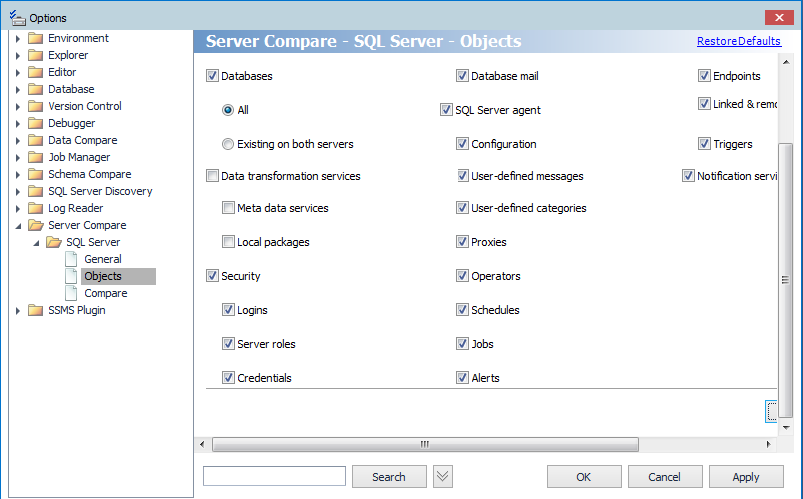Confirm settings with OK button
This screenshot has width=803, height=499.
point(584,476)
